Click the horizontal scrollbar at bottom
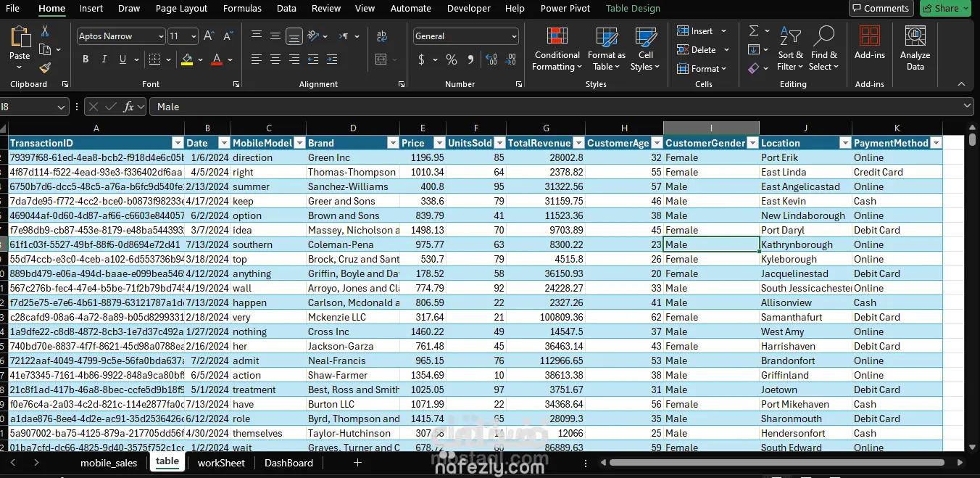980x478 pixels. (x=778, y=463)
